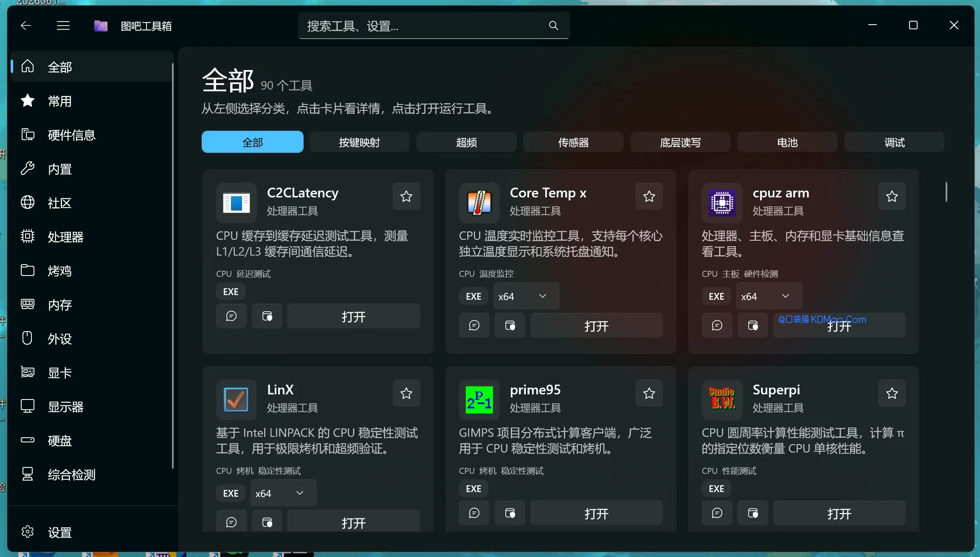Launch prime95 with 打开 button
The height and width of the screenshot is (557, 980).
click(x=597, y=513)
